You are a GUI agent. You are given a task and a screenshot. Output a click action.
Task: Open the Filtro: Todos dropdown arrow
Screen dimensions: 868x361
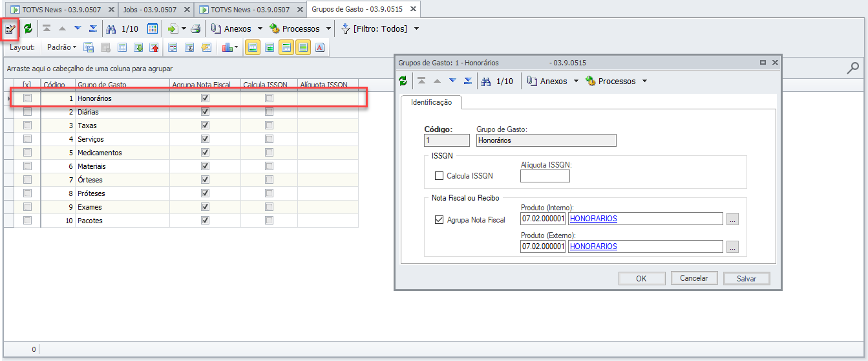416,29
